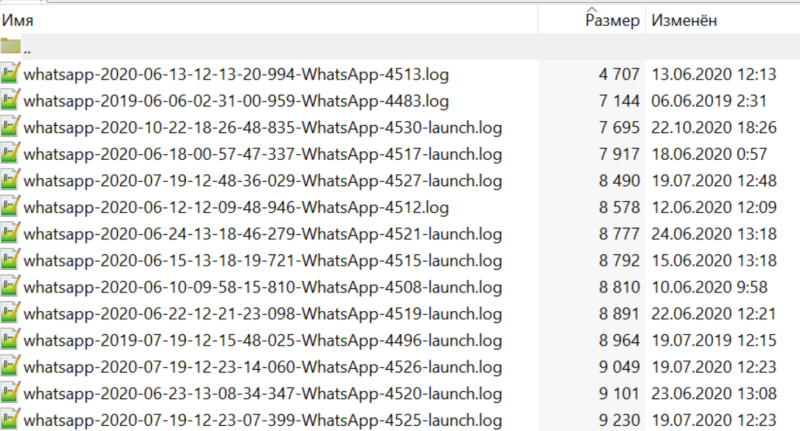Click file icon for WhatsApp-4521-launch.log

tap(10, 233)
